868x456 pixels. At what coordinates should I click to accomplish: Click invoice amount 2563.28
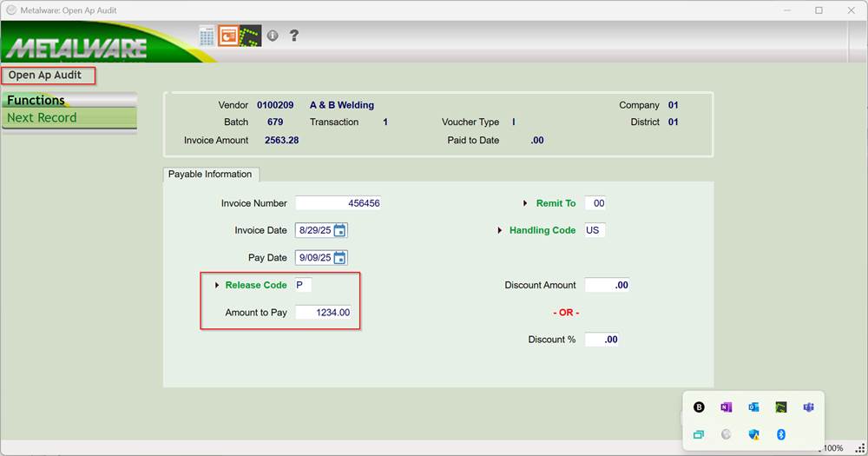pos(282,141)
